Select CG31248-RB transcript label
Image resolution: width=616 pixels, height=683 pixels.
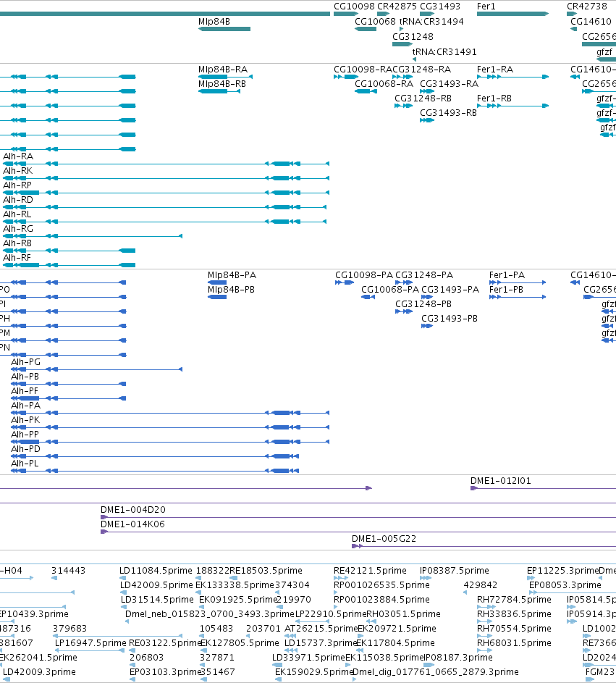point(423,99)
